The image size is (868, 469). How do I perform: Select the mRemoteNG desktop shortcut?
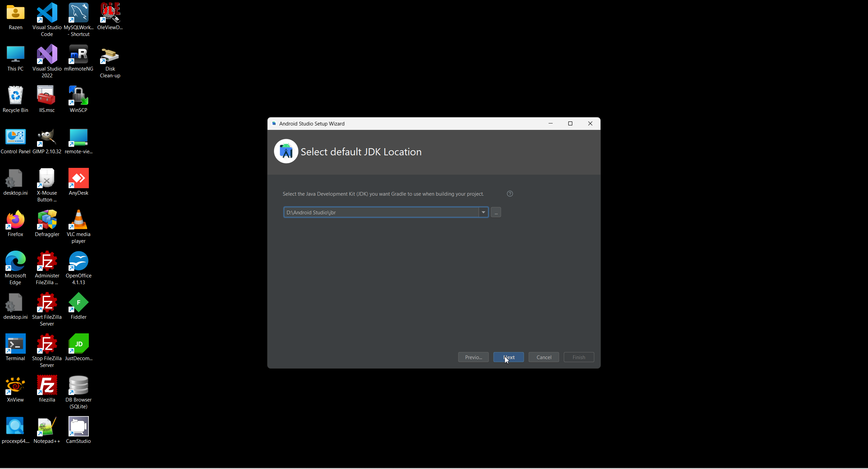coord(78,55)
